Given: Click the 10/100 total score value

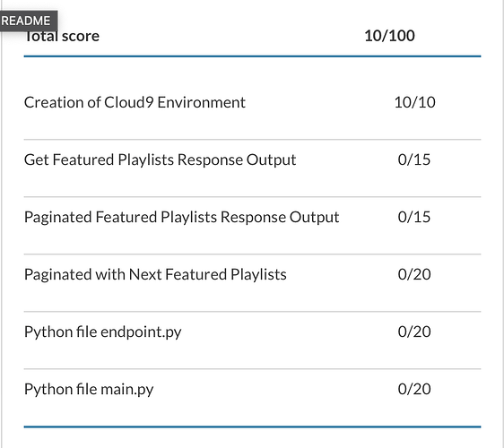Looking at the screenshot, I should [389, 36].
